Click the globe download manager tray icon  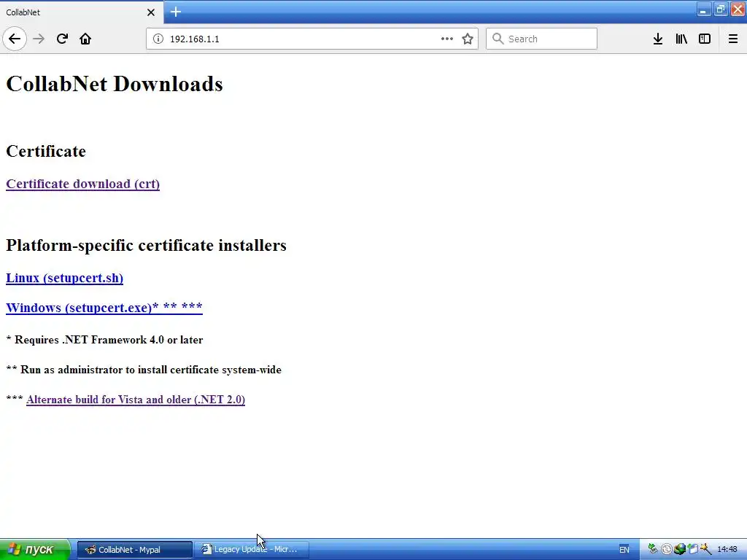pos(680,549)
